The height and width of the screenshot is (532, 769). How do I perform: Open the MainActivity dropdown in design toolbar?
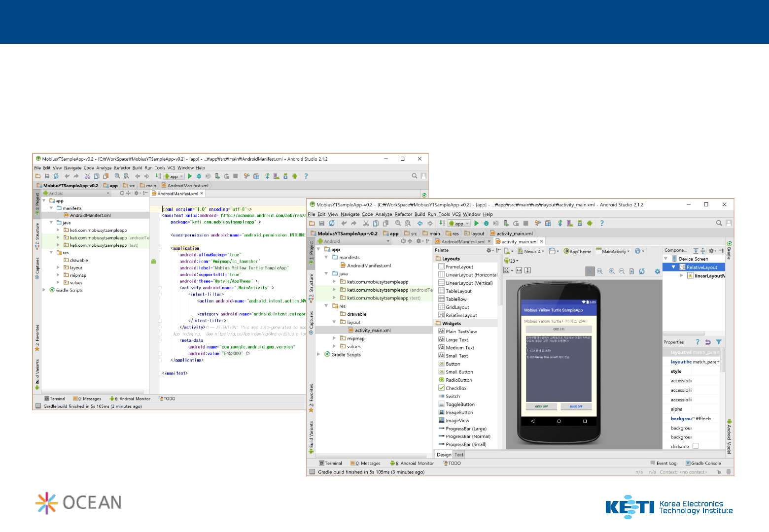point(613,251)
